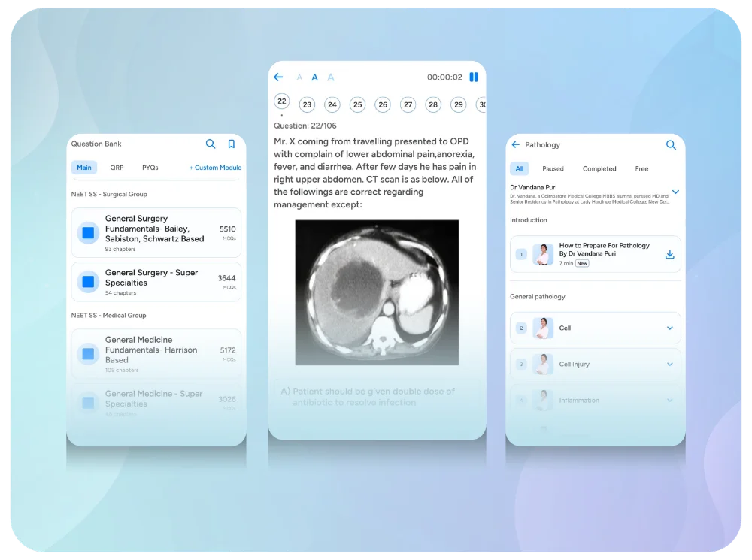Image resolution: width=752 pixels, height=560 pixels.
Task: Expand the Cell Injury chapter
Action: 669,365
